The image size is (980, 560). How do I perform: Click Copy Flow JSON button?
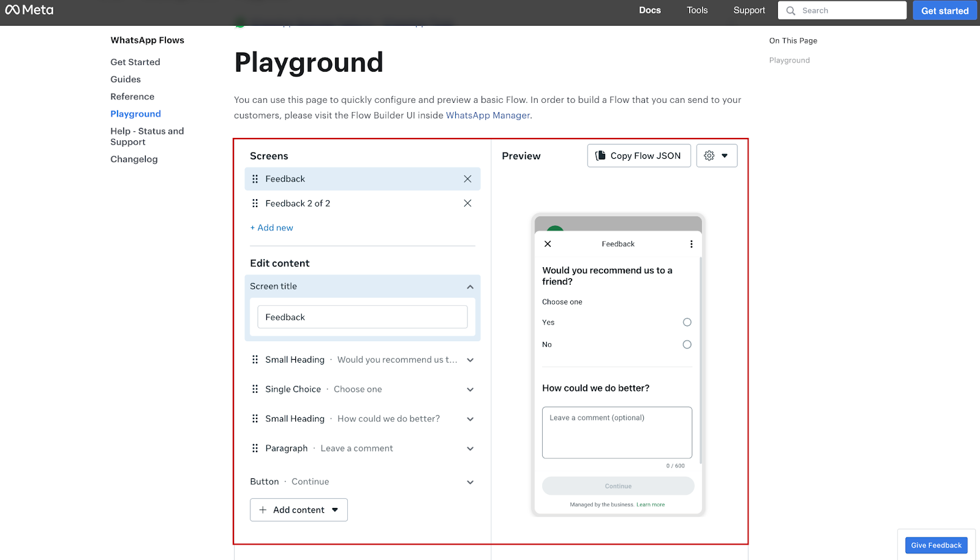[x=639, y=156]
